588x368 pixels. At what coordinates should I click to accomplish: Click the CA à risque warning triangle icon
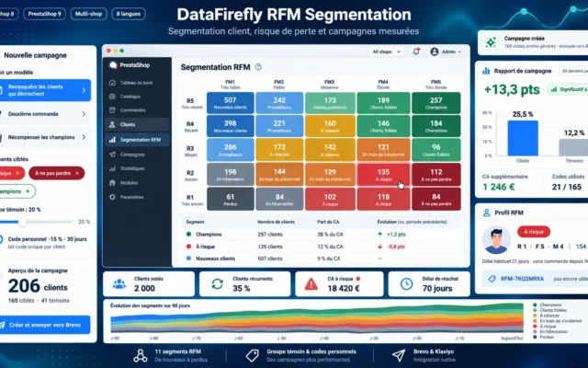pos(311,284)
